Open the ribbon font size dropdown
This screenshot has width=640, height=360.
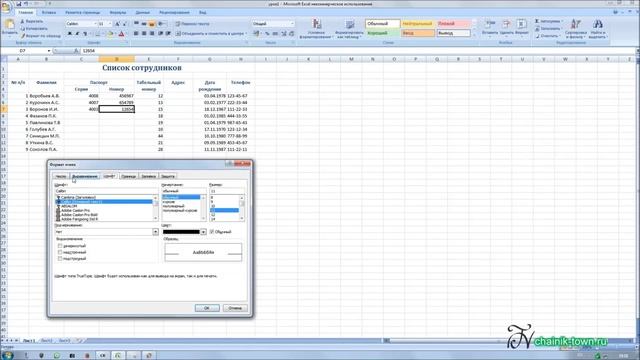(110, 24)
